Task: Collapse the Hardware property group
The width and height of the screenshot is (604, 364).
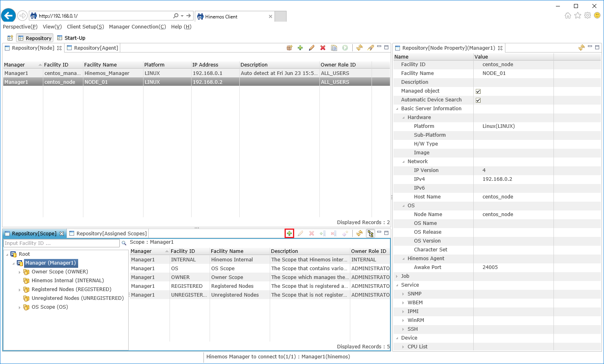Action: [404, 117]
